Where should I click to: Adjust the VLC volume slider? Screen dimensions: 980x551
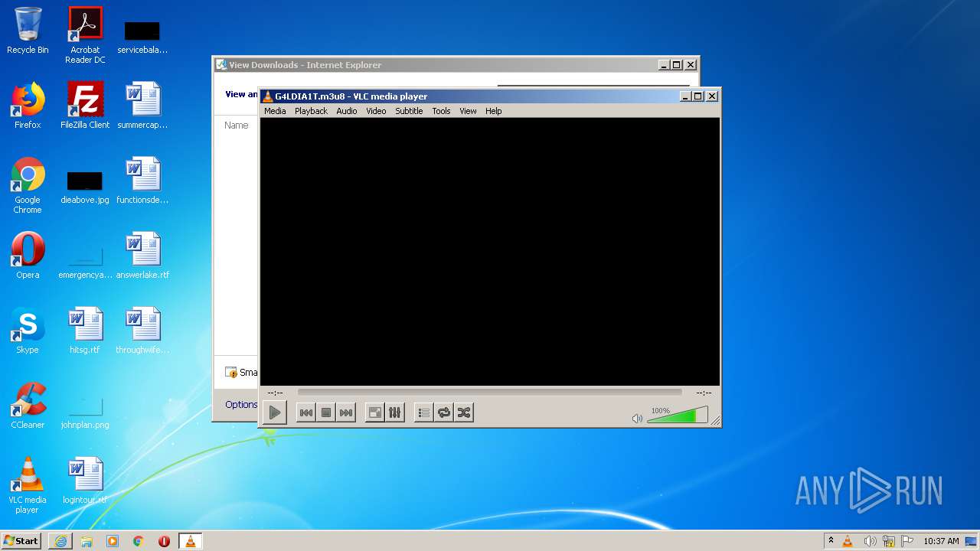677,416
